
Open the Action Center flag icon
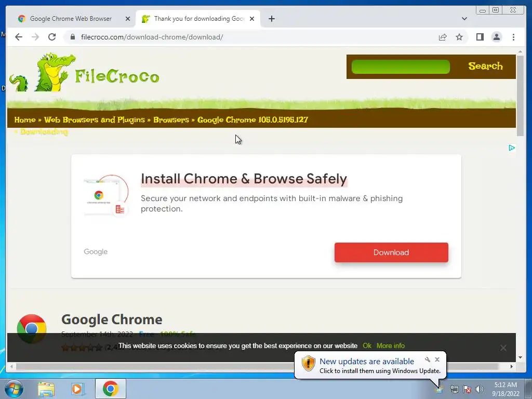(x=467, y=389)
